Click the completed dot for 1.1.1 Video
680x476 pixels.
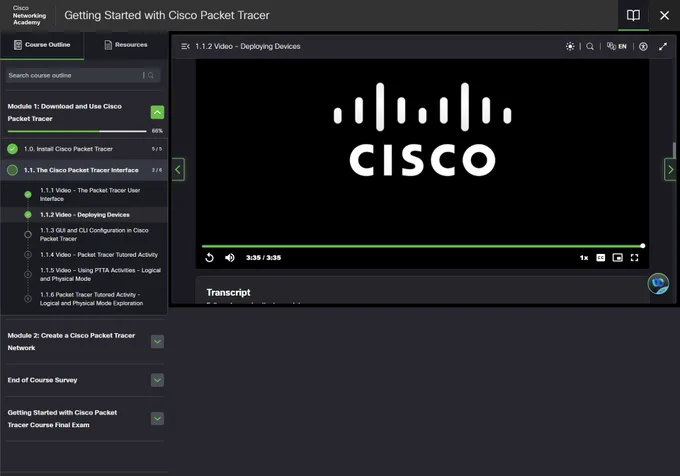pos(28,195)
